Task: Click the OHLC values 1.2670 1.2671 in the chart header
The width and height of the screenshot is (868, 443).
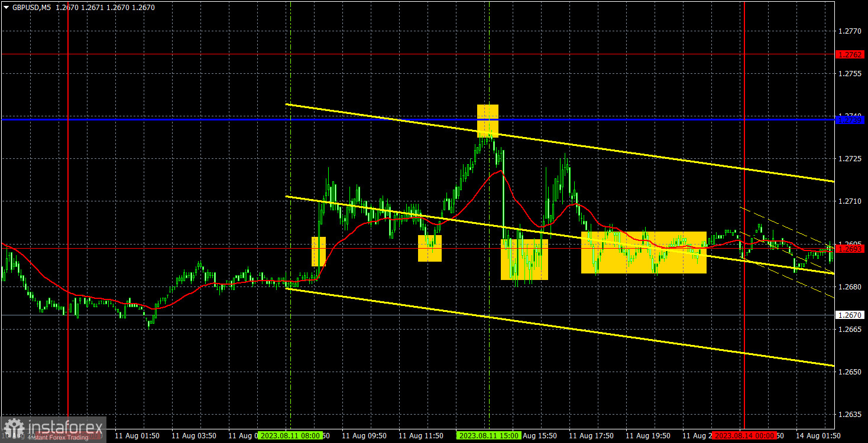Action: coord(105,8)
